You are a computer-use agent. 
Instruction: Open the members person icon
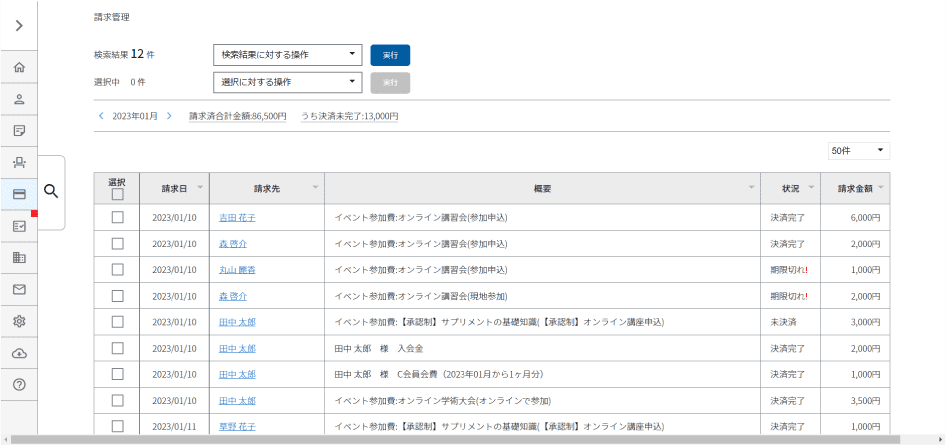19,99
